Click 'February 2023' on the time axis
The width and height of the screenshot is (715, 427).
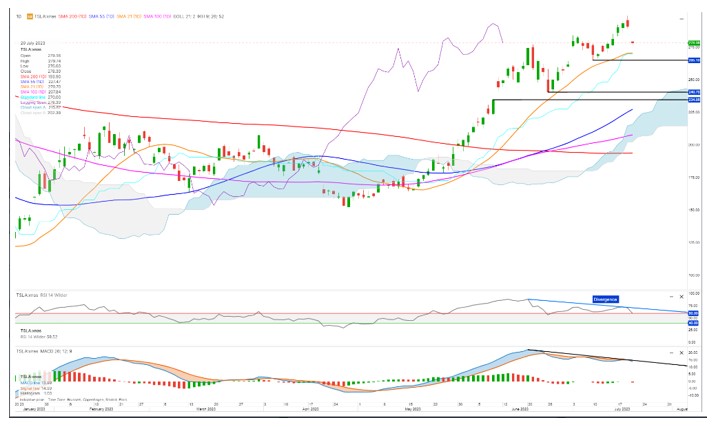point(101,409)
